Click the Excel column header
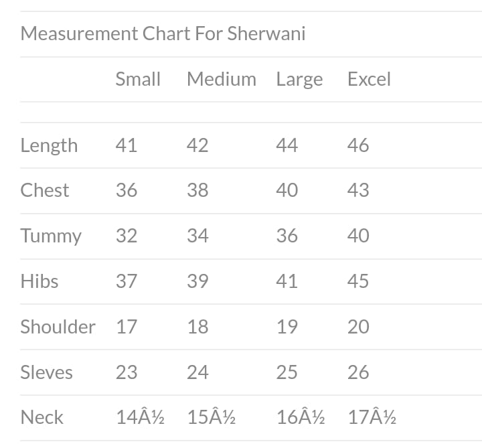 (369, 79)
